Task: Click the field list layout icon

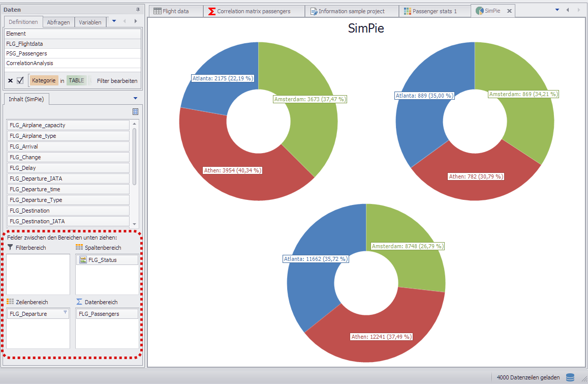Action: (x=135, y=111)
